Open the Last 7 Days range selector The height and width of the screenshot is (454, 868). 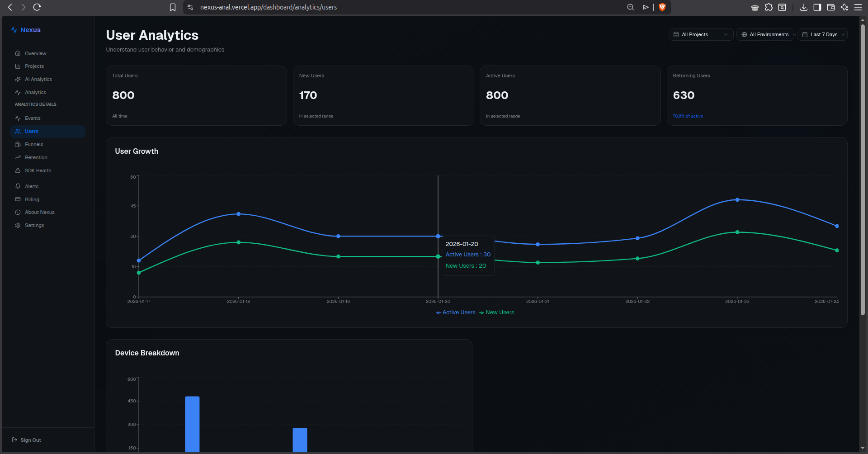coord(822,34)
